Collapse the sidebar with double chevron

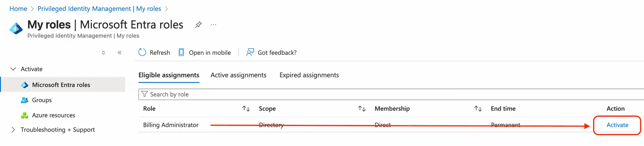pos(119,52)
